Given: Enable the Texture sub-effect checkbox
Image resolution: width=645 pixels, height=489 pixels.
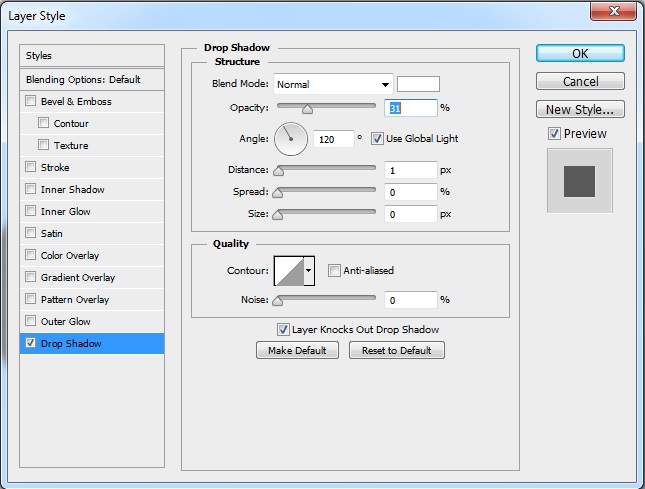Looking at the screenshot, I should [x=43, y=145].
